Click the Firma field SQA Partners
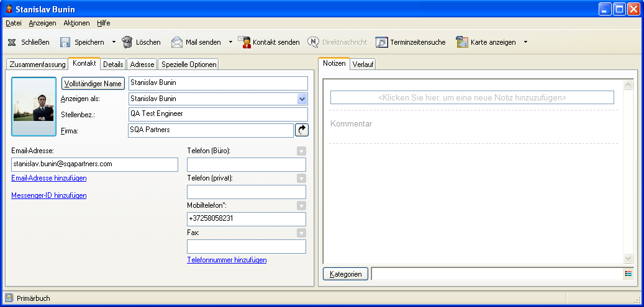Viewport: 644px width, 307px height. (211, 130)
